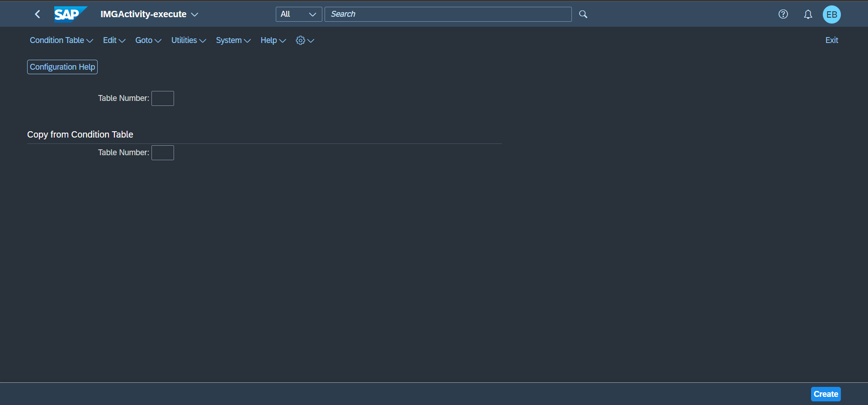Click the search magnifier icon
Image resolution: width=868 pixels, height=405 pixels.
tap(583, 14)
